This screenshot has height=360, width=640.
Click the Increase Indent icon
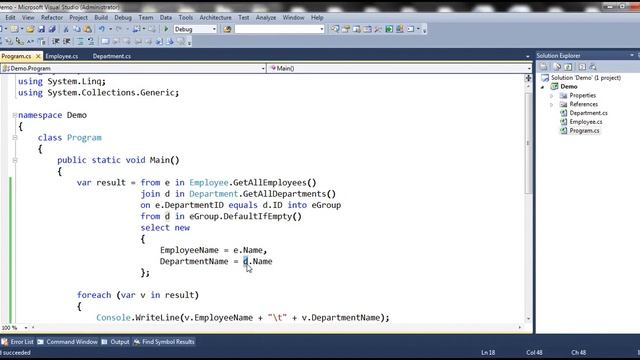click(x=67, y=41)
